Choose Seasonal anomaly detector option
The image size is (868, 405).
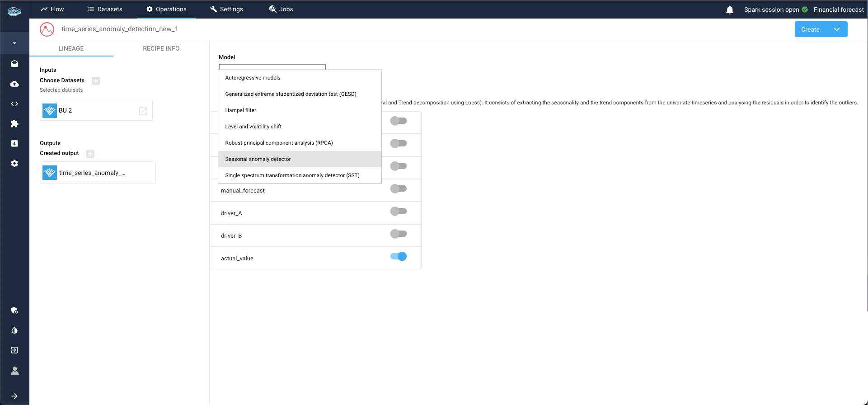coord(258,159)
